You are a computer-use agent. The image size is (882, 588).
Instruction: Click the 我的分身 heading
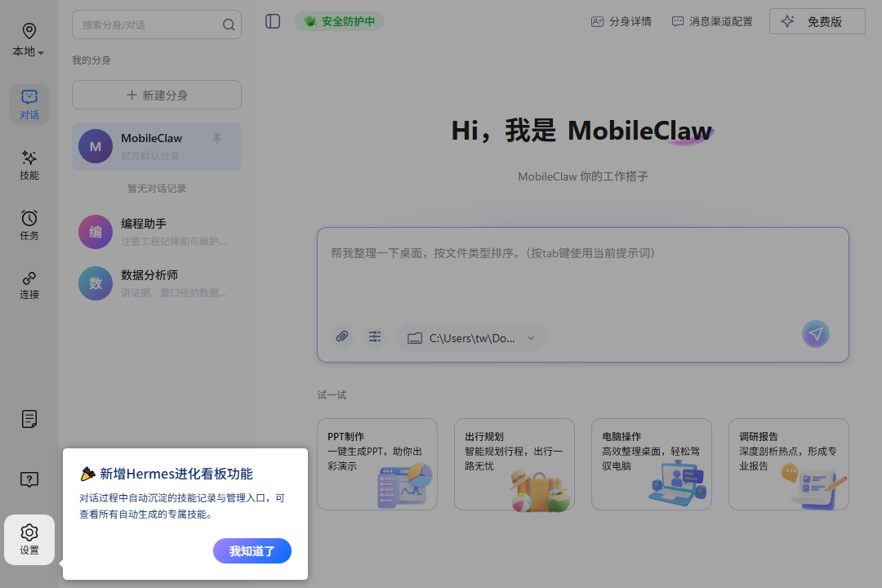tap(91, 60)
